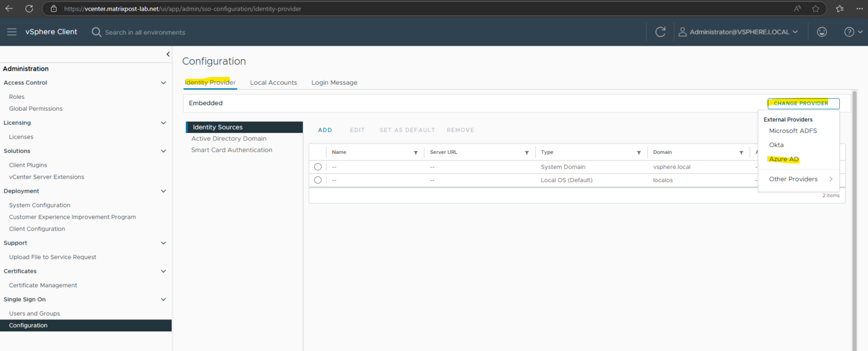
Task: Open the filter funnel on the Name column
Action: pyautogui.click(x=416, y=152)
